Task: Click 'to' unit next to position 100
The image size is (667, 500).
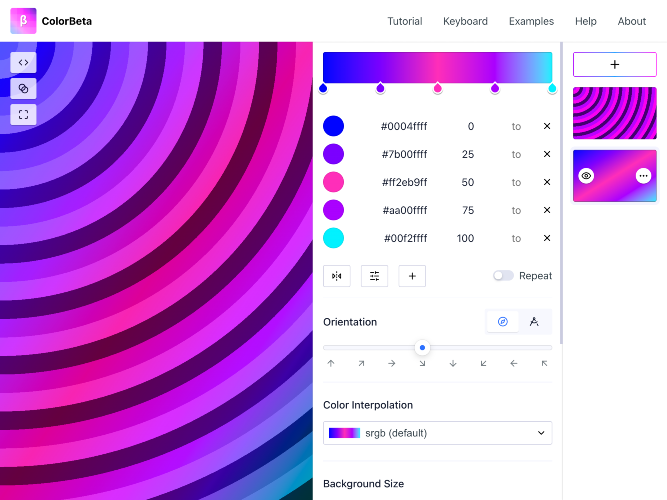Action: coord(516,239)
